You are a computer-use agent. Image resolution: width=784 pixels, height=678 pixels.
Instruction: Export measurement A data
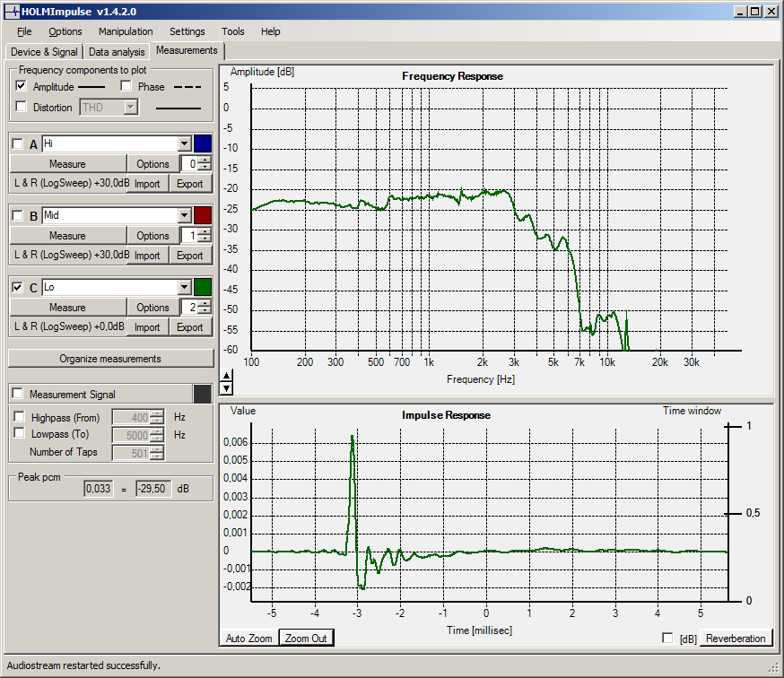[x=190, y=184]
